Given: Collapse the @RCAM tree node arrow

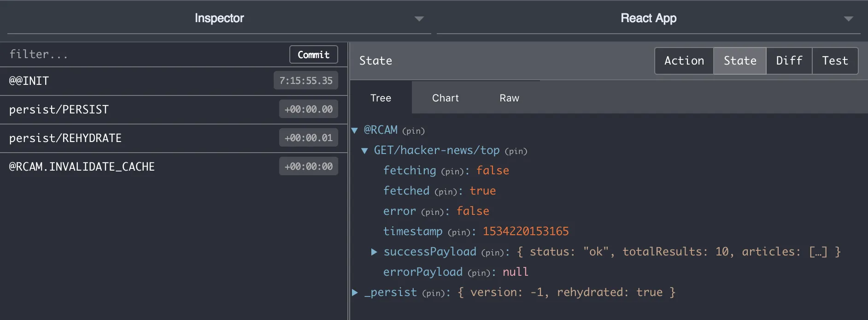Looking at the screenshot, I should click(355, 130).
